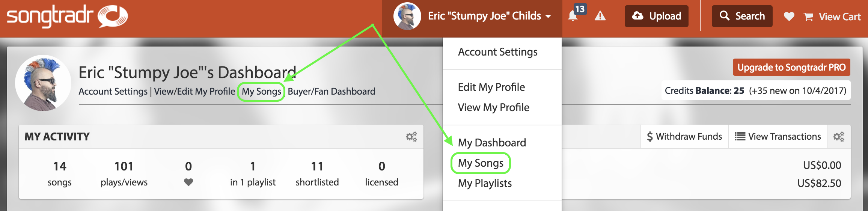This screenshot has width=868, height=211.
Task: Click the header user avatar thumbnail
Action: 407,16
